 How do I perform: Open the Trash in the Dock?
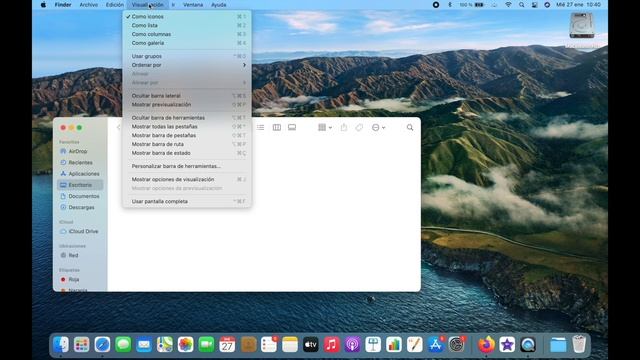point(579,344)
